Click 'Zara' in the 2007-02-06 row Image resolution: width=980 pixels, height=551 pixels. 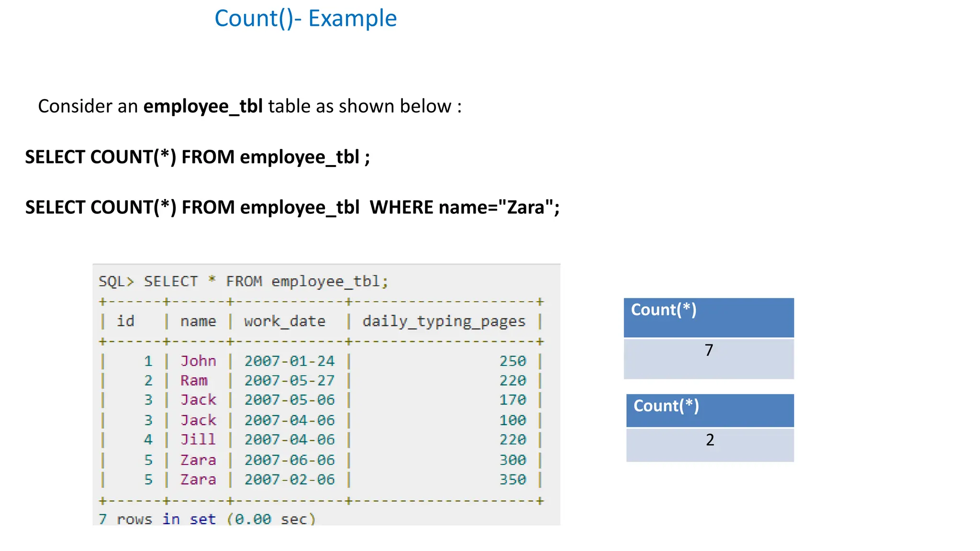(x=198, y=480)
